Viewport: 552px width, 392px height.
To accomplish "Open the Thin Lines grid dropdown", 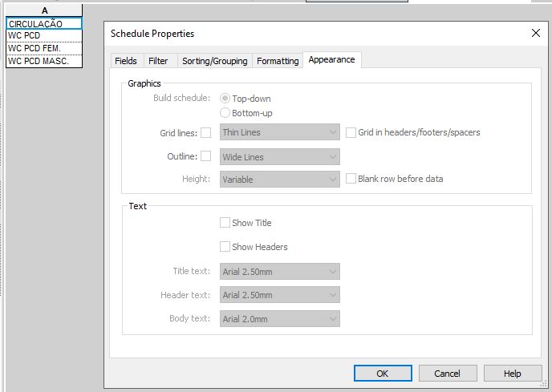I will coord(280,132).
